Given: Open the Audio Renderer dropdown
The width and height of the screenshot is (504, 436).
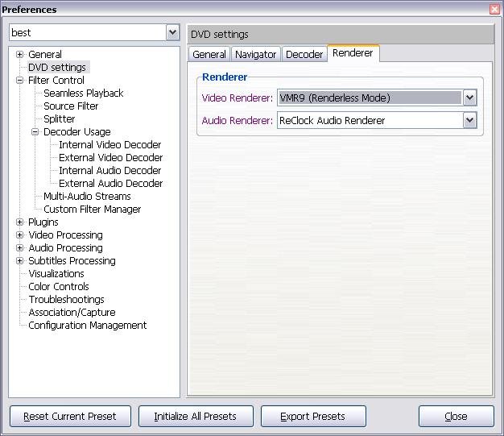Looking at the screenshot, I should click(469, 121).
